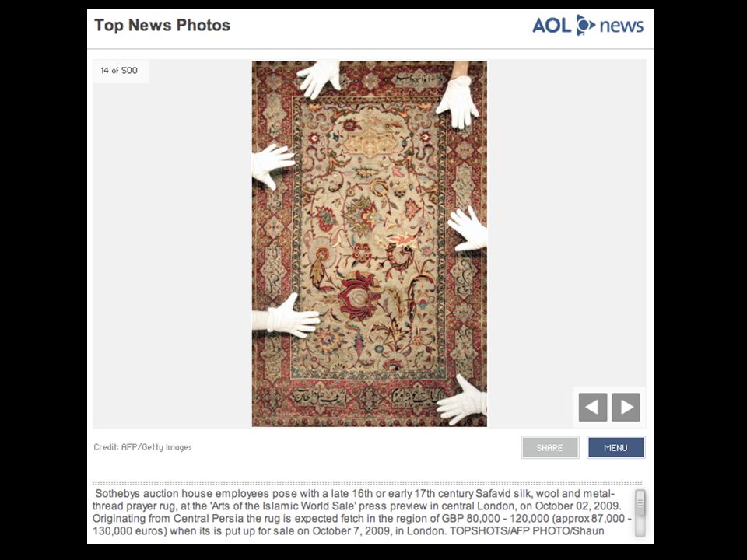The height and width of the screenshot is (560, 747).
Task: Click the word 'news' in the logo
Action: (621, 26)
